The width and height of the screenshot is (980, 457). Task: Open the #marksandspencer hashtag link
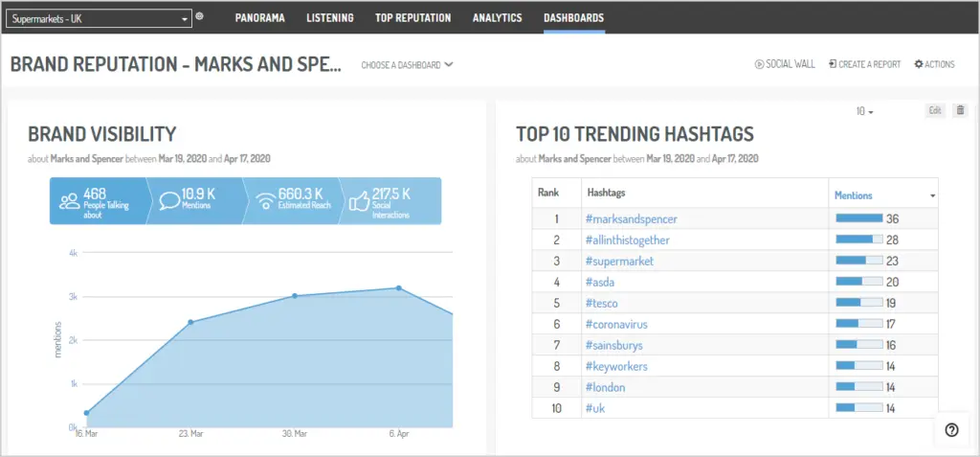point(632,219)
